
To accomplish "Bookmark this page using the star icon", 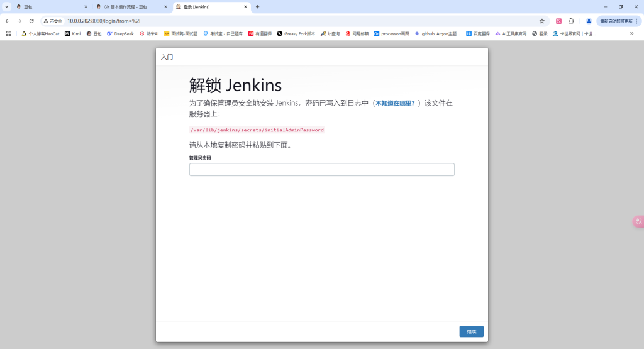I will click(x=541, y=21).
